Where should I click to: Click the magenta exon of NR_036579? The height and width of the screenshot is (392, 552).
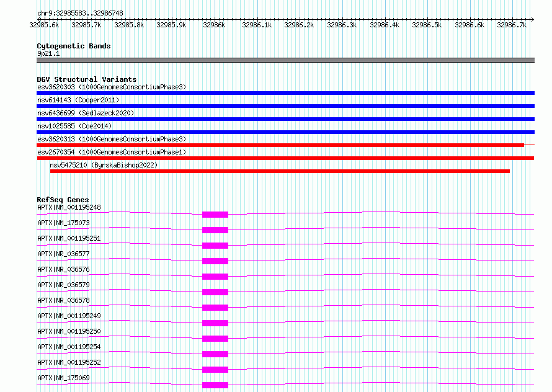(215, 292)
